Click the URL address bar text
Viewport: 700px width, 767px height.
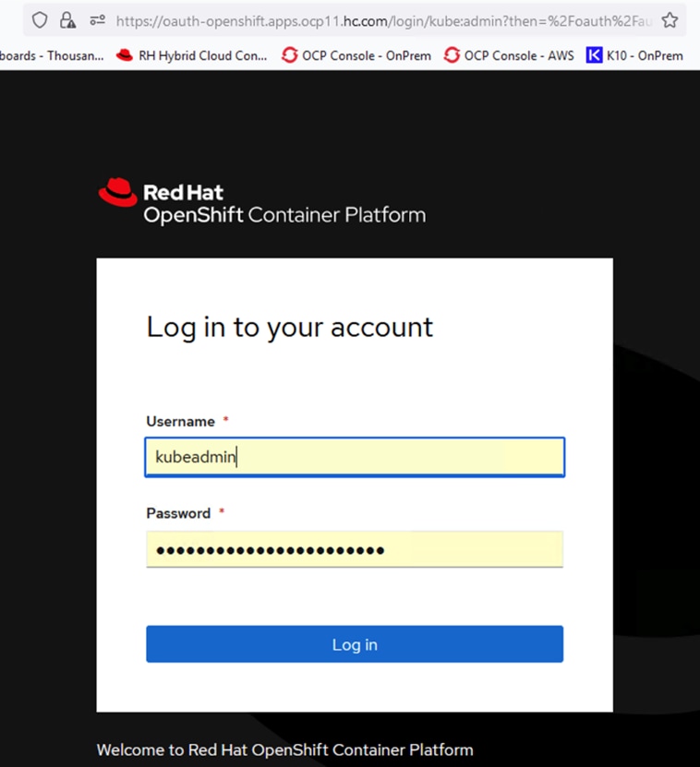384,21
